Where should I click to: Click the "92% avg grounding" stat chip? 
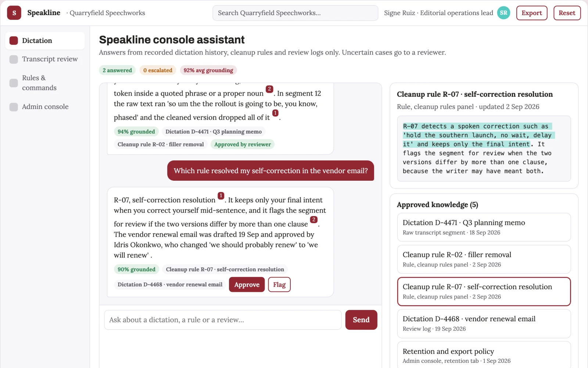(x=208, y=70)
